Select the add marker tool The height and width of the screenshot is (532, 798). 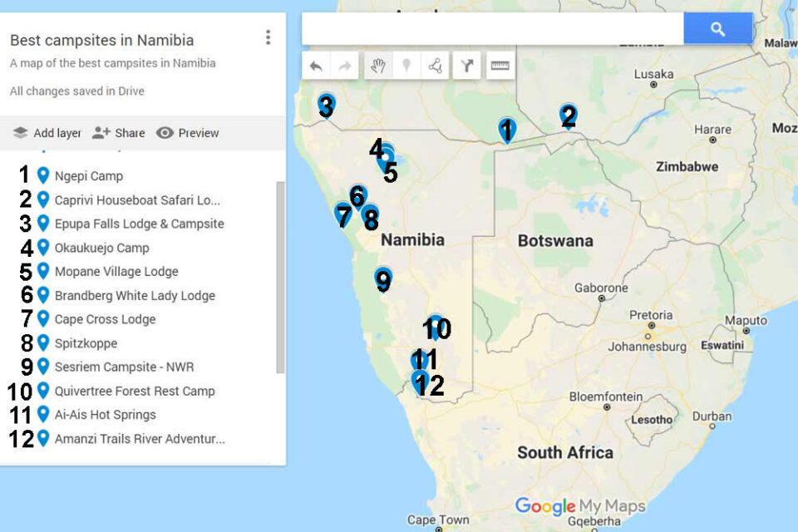pyautogui.click(x=406, y=65)
